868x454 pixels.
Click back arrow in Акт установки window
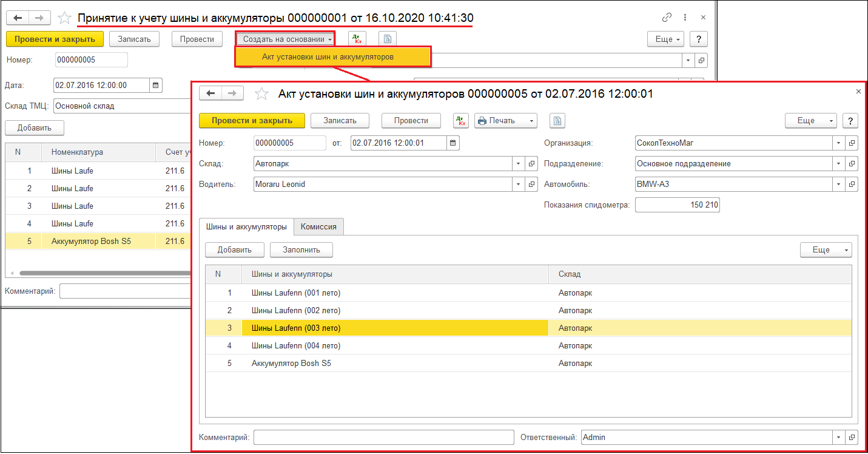click(x=210, y=93)
